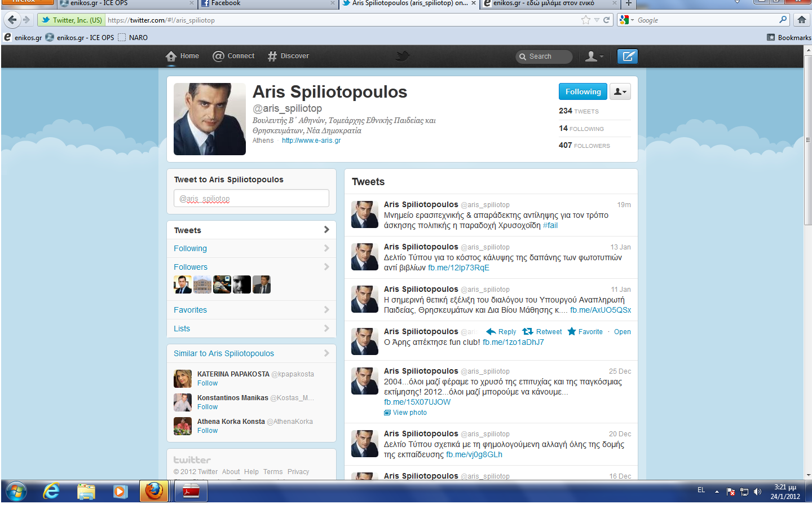The height and width of the screenshot is (508, 812).
Task: Click the Reply arrow on fun club tweet
Action: click(491, 332)
